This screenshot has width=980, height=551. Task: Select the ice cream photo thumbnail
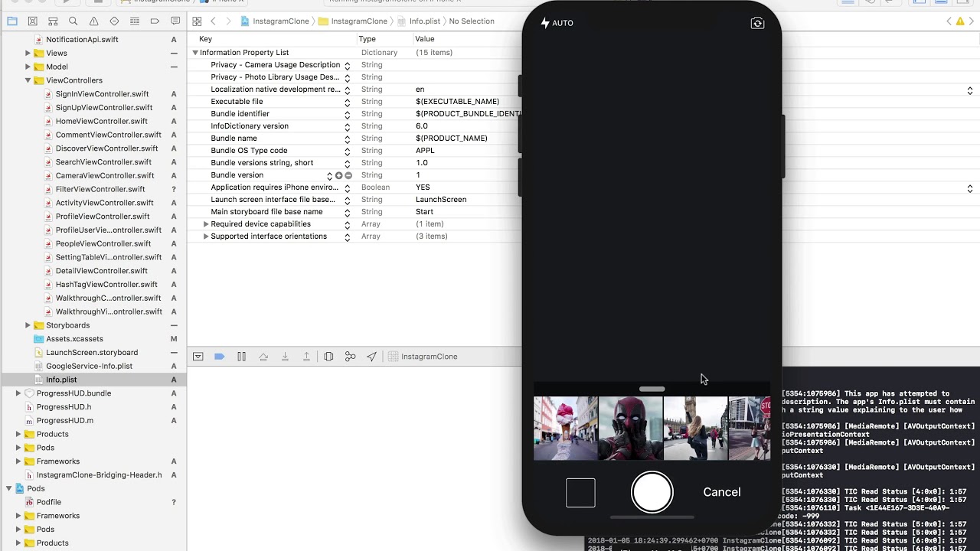point(566,429)
